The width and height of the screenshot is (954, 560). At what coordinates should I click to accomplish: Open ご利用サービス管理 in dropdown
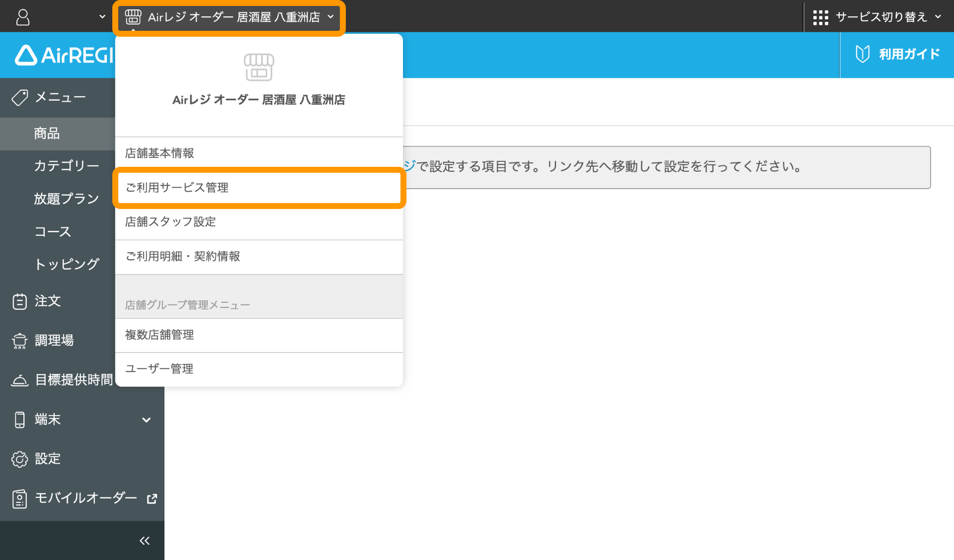coord(259,188)
